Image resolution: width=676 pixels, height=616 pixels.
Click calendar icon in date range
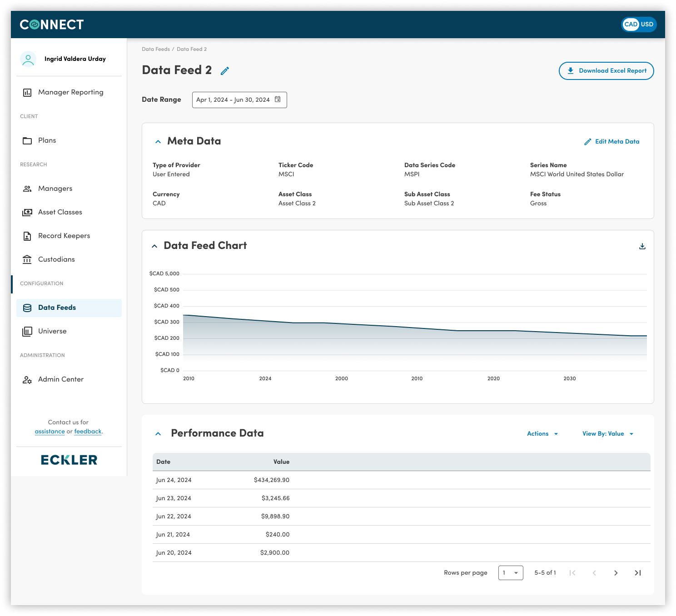point(278,99)
